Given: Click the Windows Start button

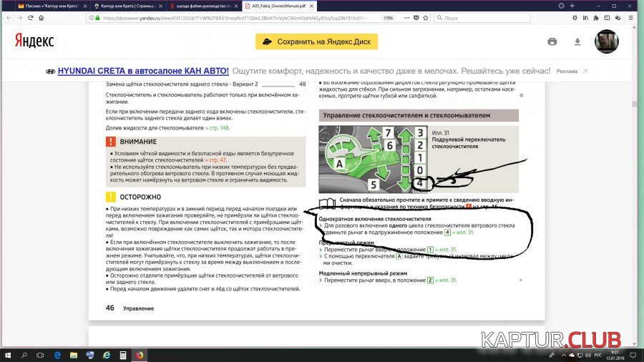Looking at the screenshot, I should click(7, 355).
